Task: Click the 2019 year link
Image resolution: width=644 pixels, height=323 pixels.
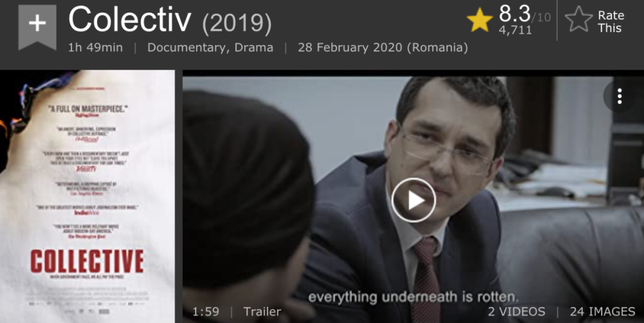Action: 237,24
